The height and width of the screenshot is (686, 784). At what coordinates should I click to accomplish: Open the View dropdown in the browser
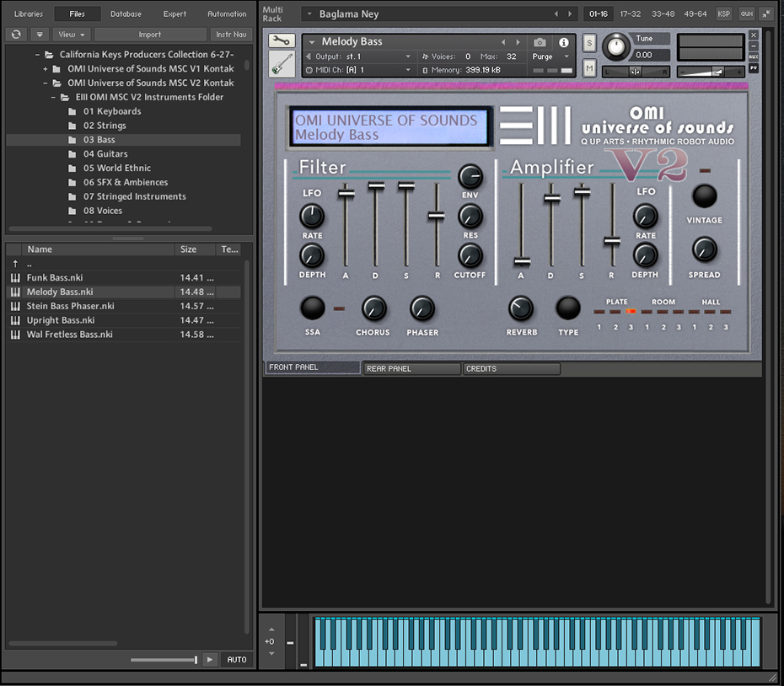[71, 34]
